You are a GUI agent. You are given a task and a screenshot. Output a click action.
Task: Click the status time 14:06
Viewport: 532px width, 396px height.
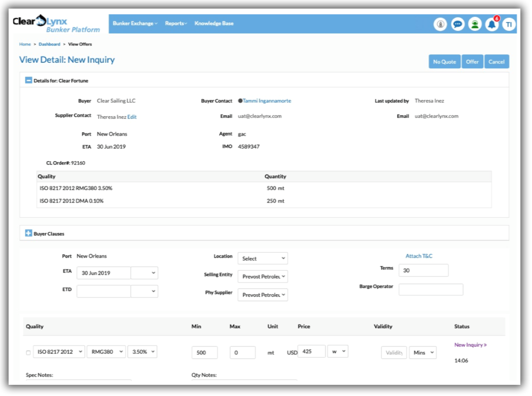tap(461, 361)
